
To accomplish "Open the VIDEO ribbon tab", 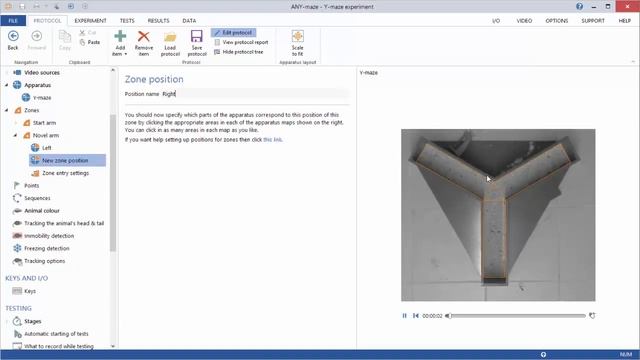I will [x=524, y=20].
